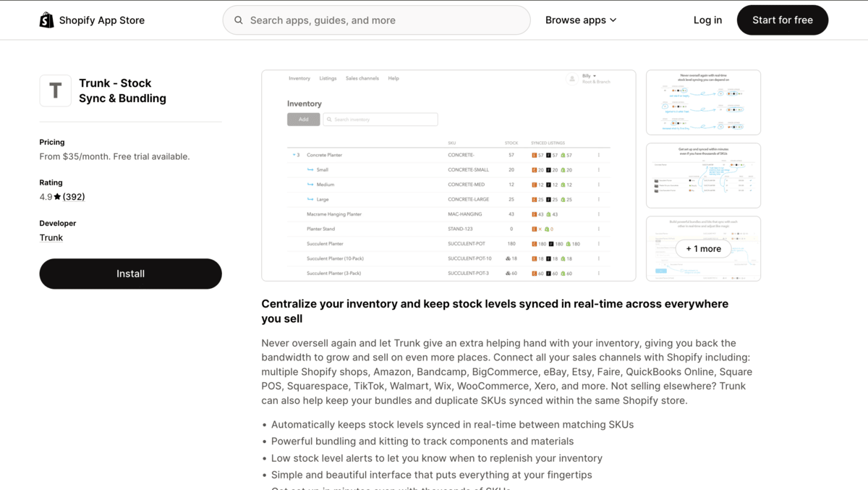Click the Start for free button
This screenshot has height=490, width=868.
(x=783, y=20)
